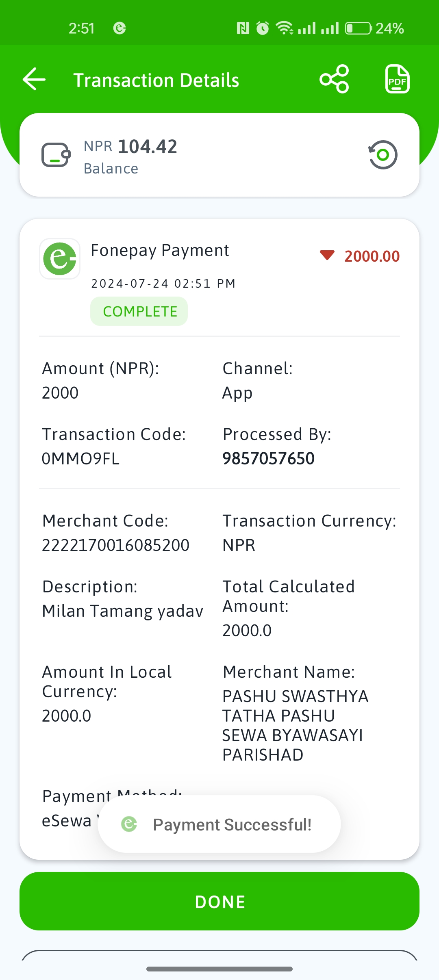Tap the battery indicator in status bar
The height and width of the screenshot is (980, 439).
pyautogui.click(x=358, y=28)
